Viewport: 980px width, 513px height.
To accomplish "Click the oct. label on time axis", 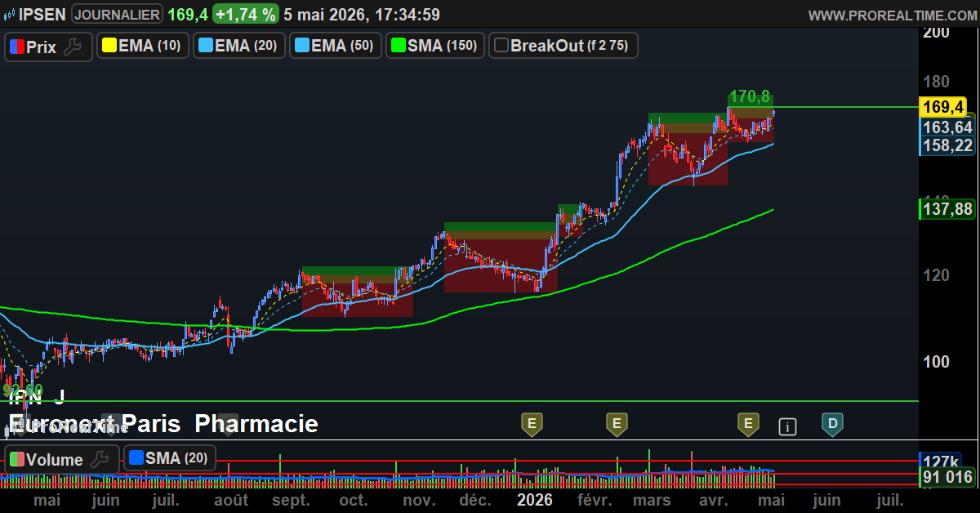I will pyautogui.click(x=353, y=500).
